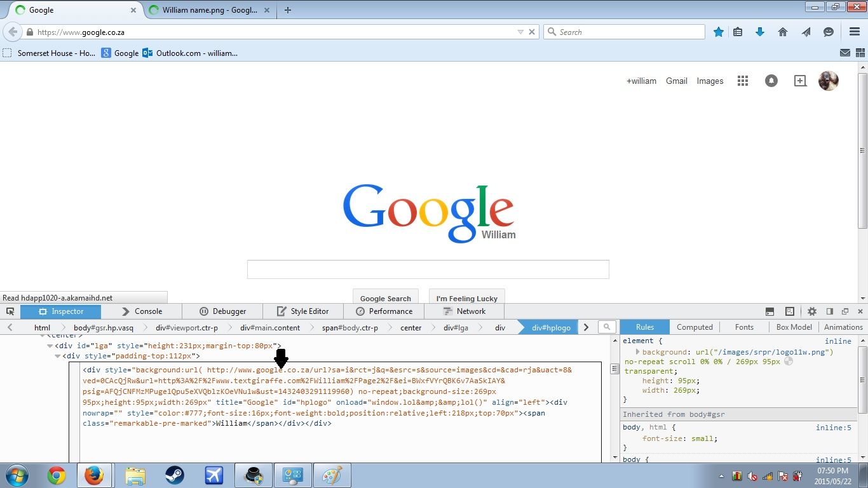Viewport: 868px width, 488px height.
Task: Open Google notifications bell
Action: pos(771,81)
